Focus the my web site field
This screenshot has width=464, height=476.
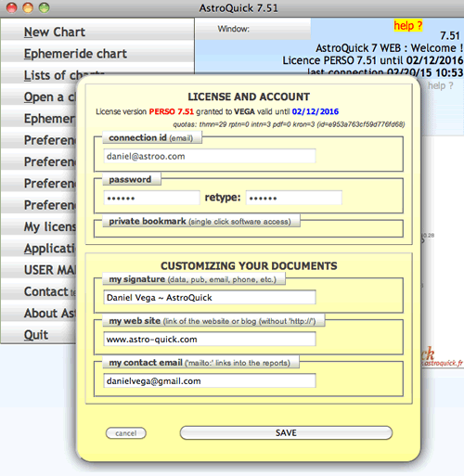pos(210,340)
